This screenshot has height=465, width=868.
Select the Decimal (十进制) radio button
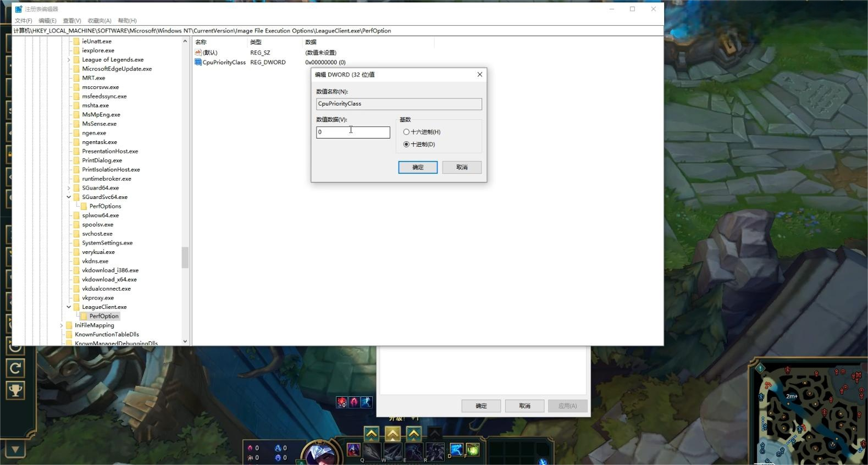coord(406,145)
